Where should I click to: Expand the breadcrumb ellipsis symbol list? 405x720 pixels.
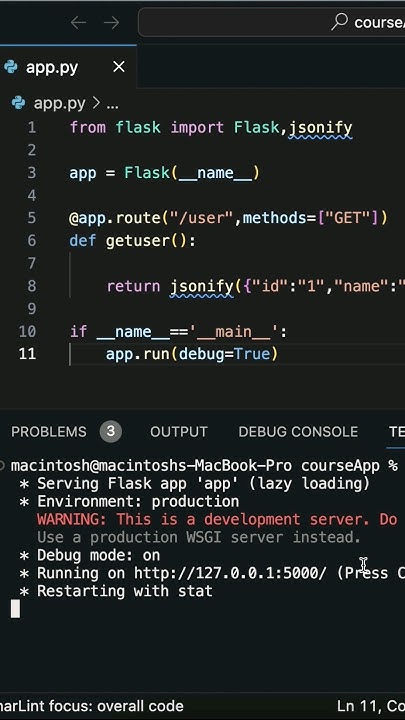point(112,104)
